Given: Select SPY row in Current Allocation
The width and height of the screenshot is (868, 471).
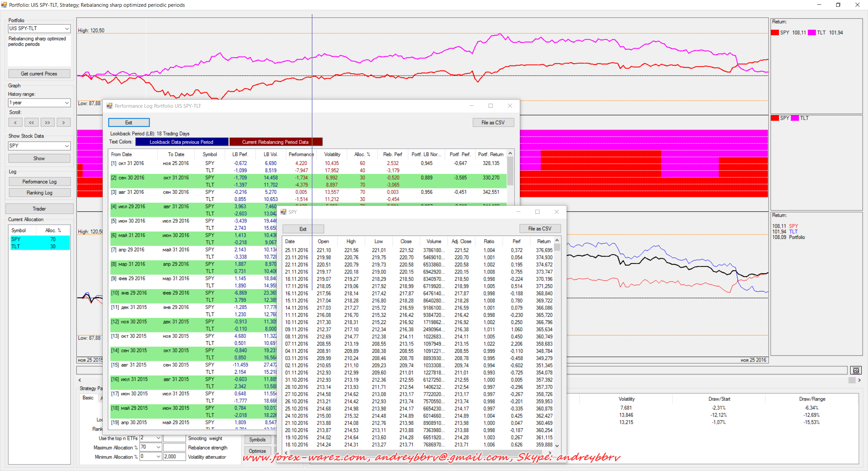Looking at the screenshot, I should pyautogui.click(x=39, y=239).
